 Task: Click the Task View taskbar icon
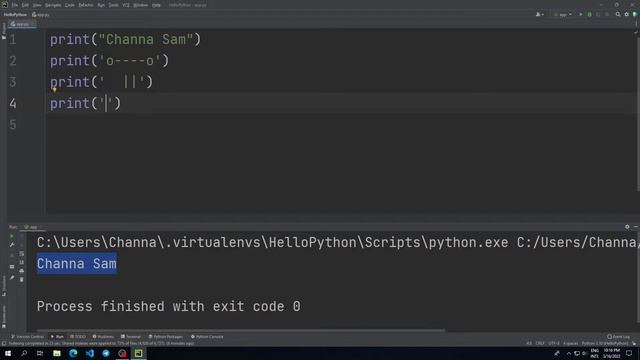(x=40, y=353)
